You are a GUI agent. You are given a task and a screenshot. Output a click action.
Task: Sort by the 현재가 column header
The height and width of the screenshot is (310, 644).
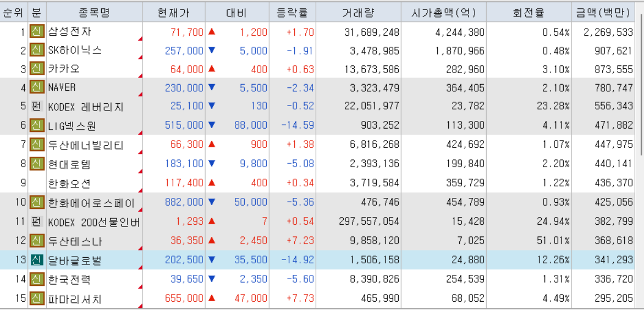click(x=174, y=12)
